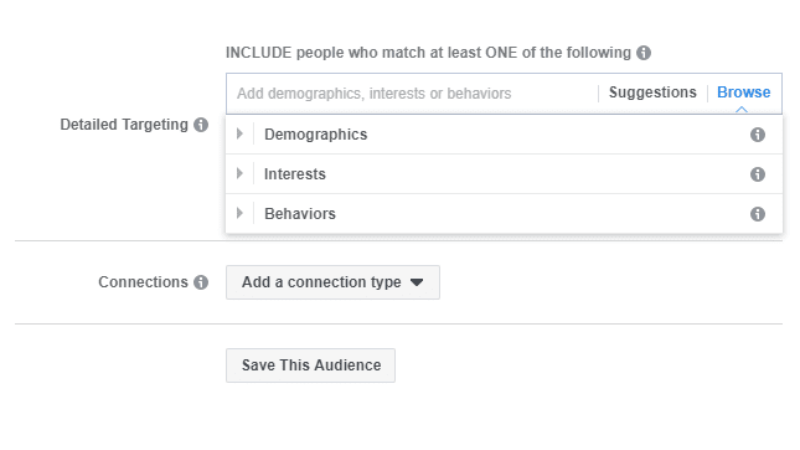800x450 pixels.
Task: Click the Connections label text
Action: click(x=143, y=283)
